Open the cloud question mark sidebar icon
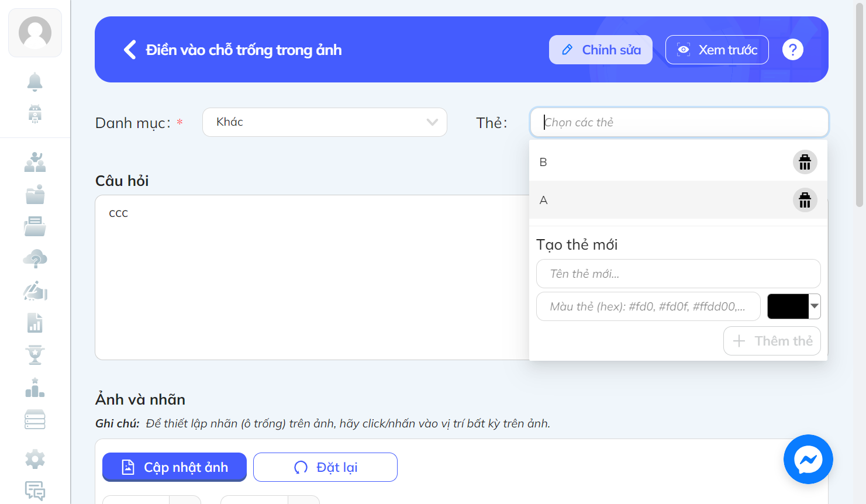Screen dimensions: 866x504 click(35, 258)
